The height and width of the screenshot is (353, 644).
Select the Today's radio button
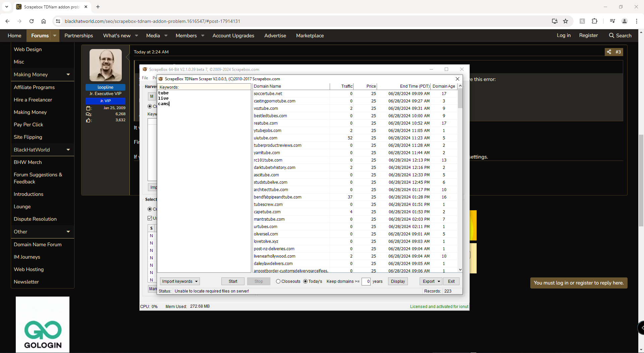pos(305,281)
